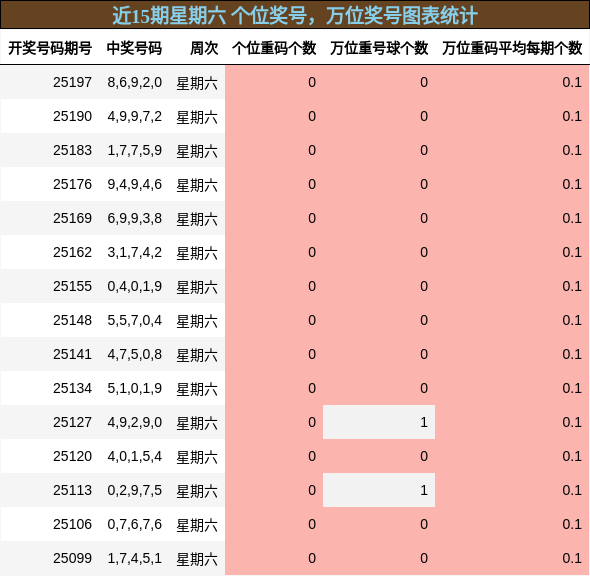Screen dimensions: 590x576
Task: Select the 万位重码平均每期个数 column header
Action: coord(512,48)
